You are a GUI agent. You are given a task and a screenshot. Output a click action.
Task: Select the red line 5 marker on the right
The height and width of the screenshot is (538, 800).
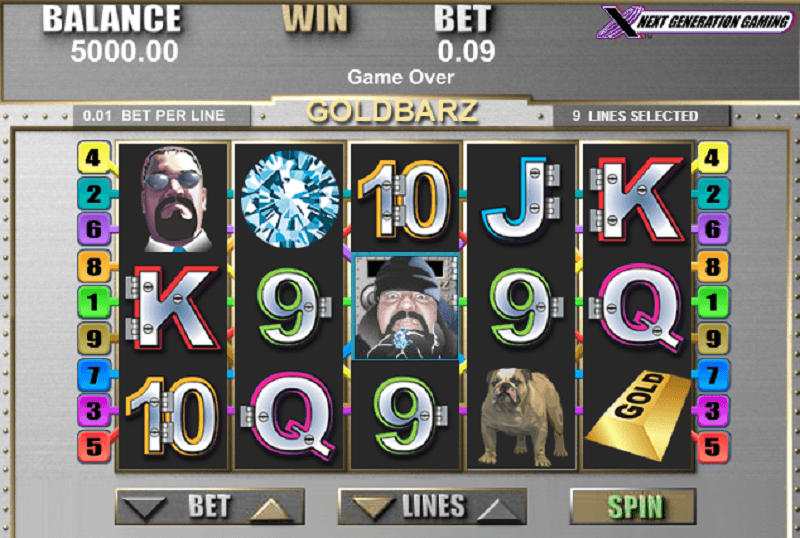713,447
